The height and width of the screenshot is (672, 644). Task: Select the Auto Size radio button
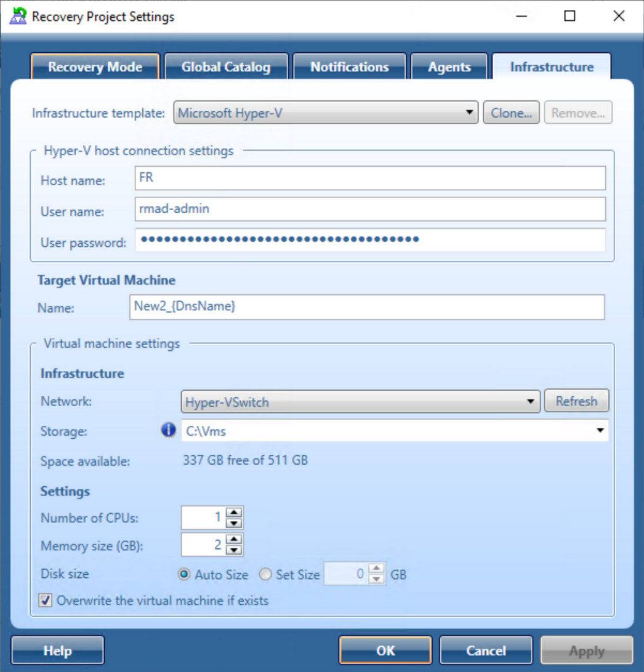point(183,574)
